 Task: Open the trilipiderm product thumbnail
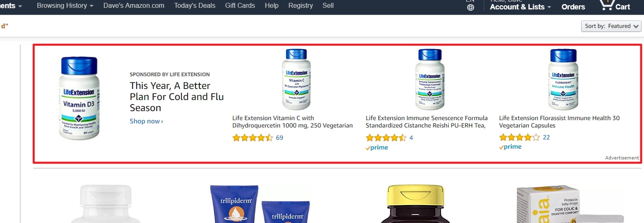[x=259, y=204]
